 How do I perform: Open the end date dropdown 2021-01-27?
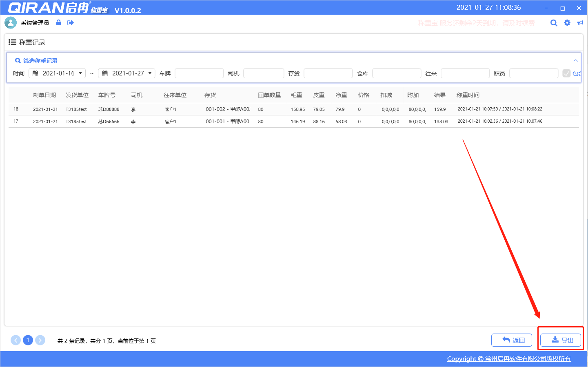coord(126,73)
